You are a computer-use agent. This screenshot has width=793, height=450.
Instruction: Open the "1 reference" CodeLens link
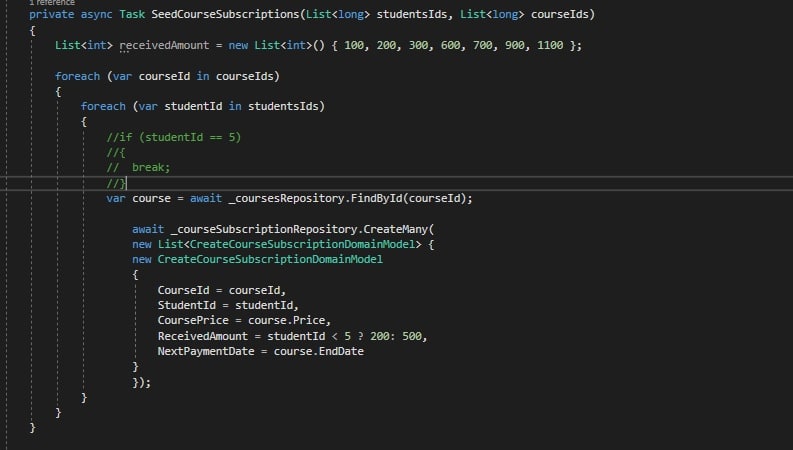52,3
